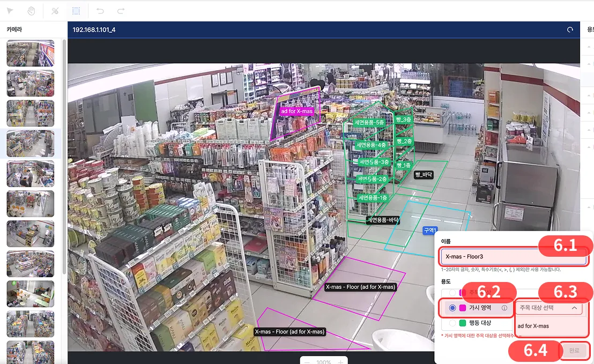The width and height of the screenshot is (594, 364).
Task: Select the 주목 대상 radio button
Action: click(x=452, y=292)
